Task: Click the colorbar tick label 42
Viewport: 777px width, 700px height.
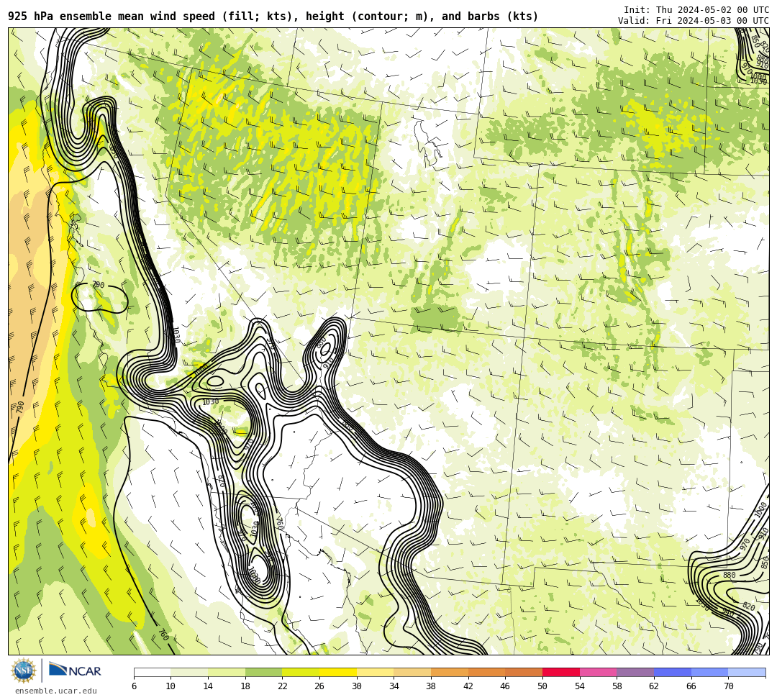Action: point(468,686)
